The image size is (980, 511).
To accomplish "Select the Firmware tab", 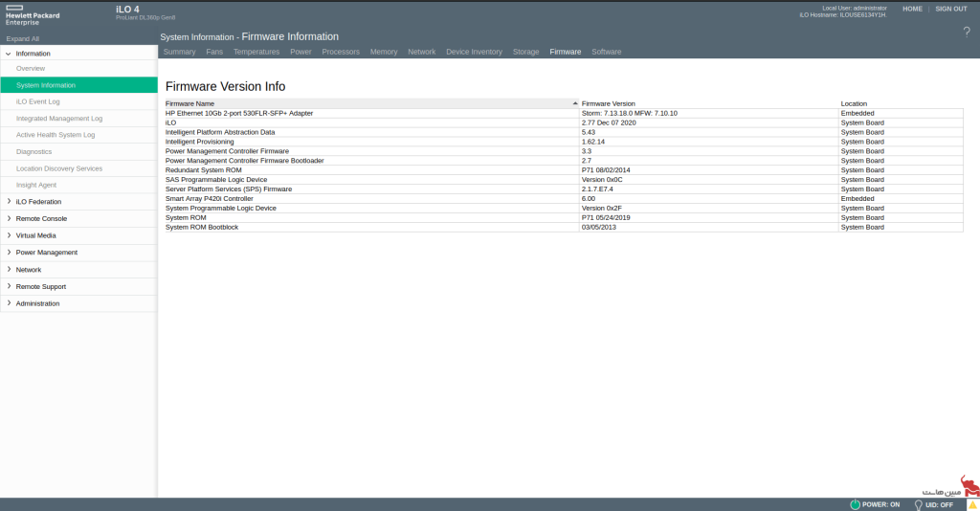I will pos(566,52).
